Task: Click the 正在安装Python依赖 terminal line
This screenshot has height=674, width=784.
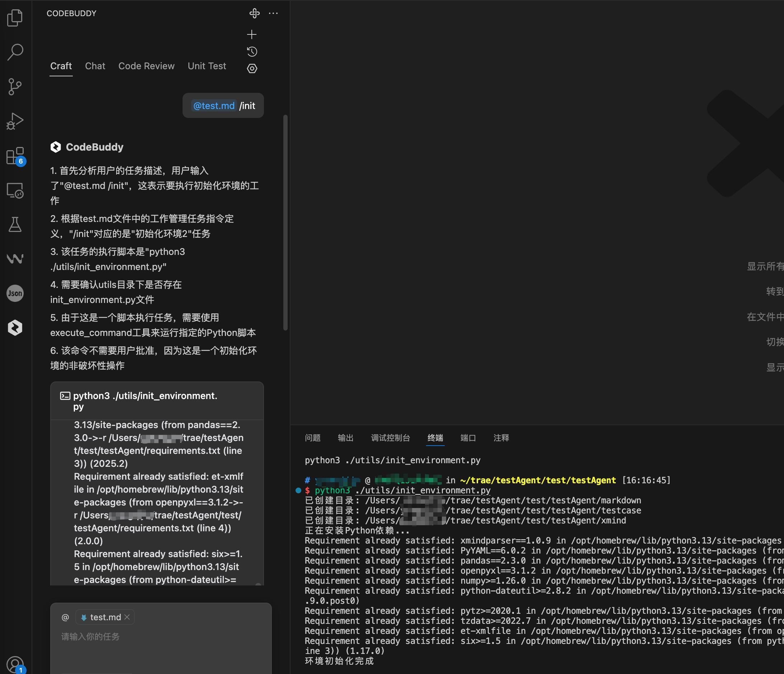Action: tap(357, 531)
